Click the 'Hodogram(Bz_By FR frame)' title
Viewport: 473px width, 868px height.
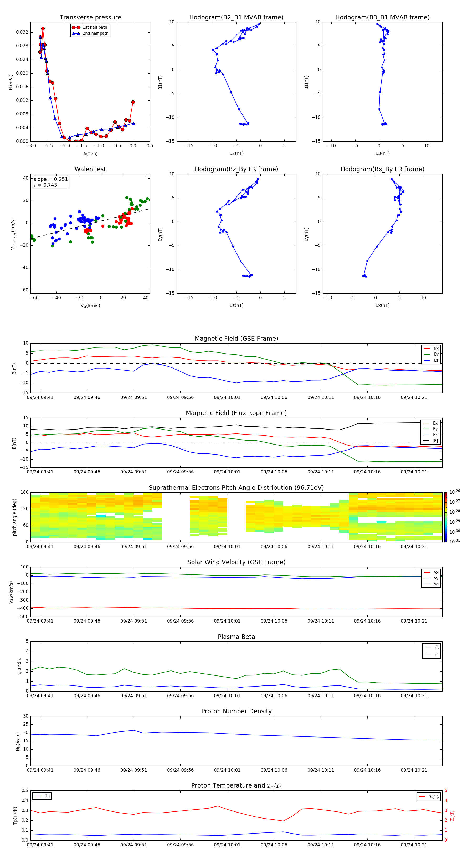pyautogui.click(x=236, y=169)
